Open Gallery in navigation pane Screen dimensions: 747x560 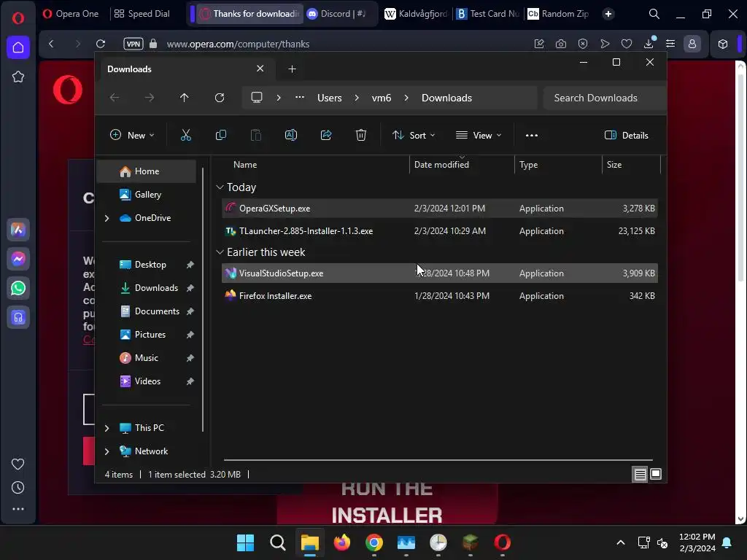click(x=146, y=194)
